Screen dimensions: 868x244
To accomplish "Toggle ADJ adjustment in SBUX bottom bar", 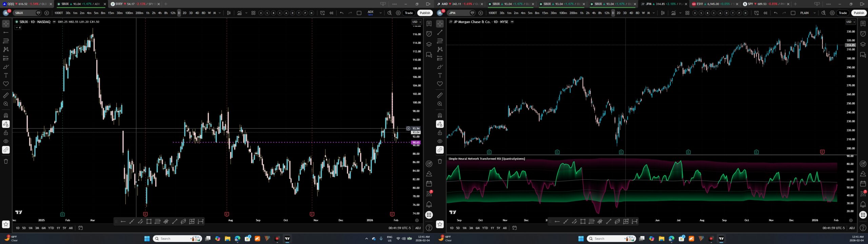I will [418, 228].
